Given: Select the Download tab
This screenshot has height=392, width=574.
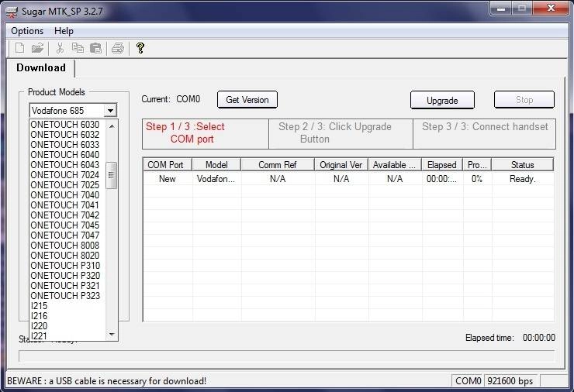Looking at the screenshot, I should coord(41,68).
